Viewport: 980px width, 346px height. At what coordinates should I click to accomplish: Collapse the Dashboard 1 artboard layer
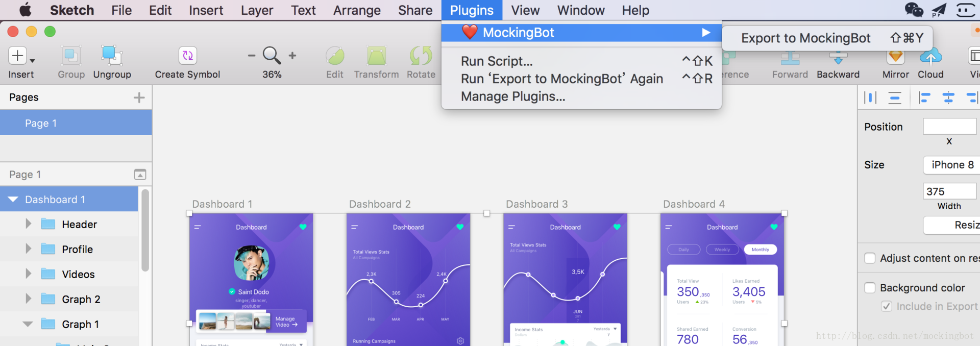coord(13,200)
